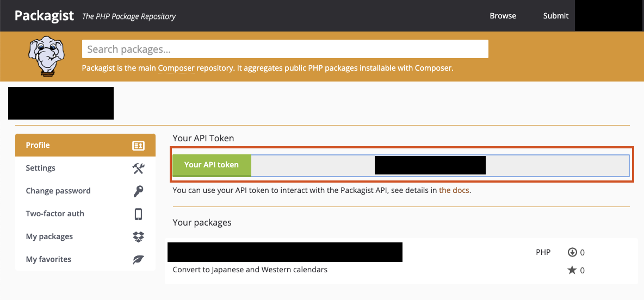This screenshot has height=300, width=644.
Task: Open the Profile sidebar item
Action: (85, 145)
